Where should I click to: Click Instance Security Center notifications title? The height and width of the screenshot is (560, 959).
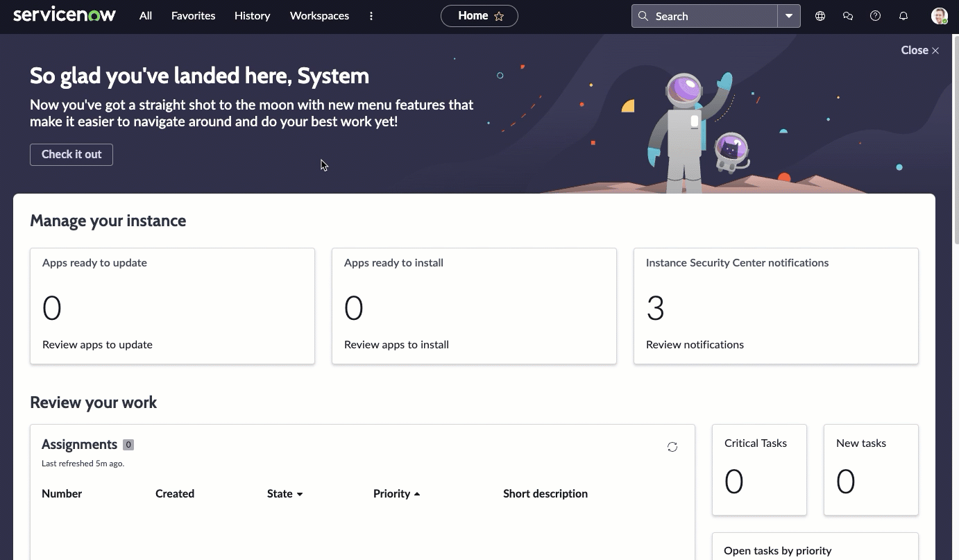(x=737, y=262)
